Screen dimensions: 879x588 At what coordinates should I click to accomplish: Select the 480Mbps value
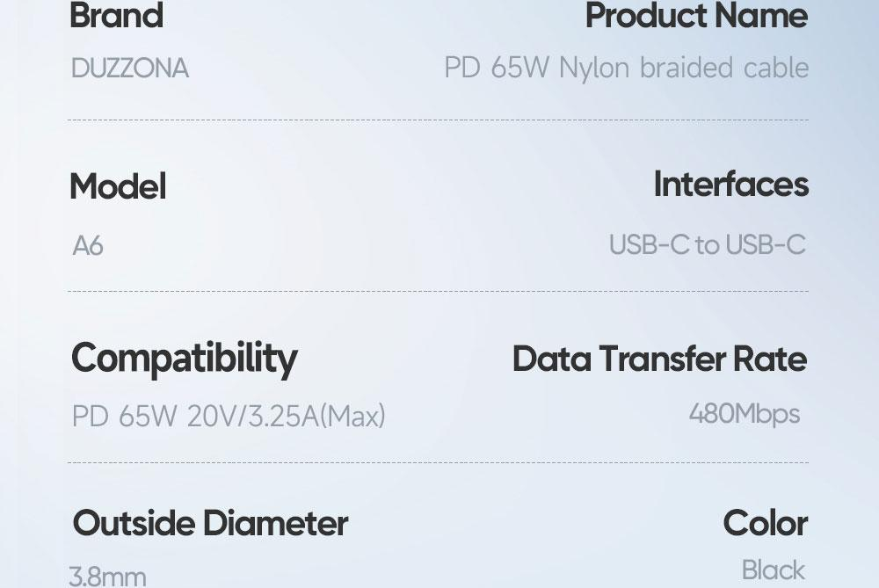tap(744, 413)
